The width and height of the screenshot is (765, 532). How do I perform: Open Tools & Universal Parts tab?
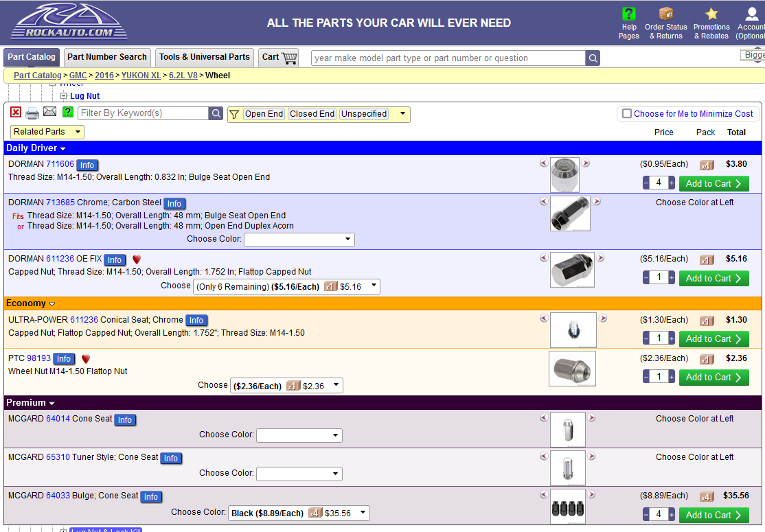pos(205,57)
